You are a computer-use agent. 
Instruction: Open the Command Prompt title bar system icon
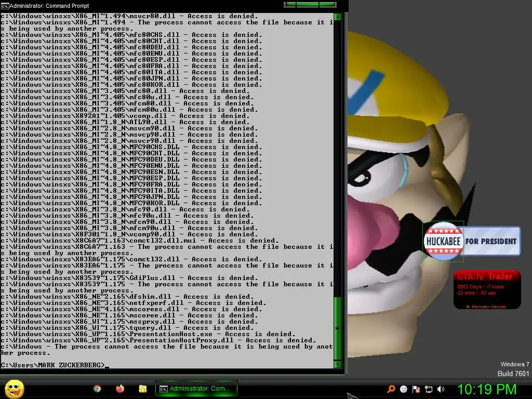[x=5, y=6]
